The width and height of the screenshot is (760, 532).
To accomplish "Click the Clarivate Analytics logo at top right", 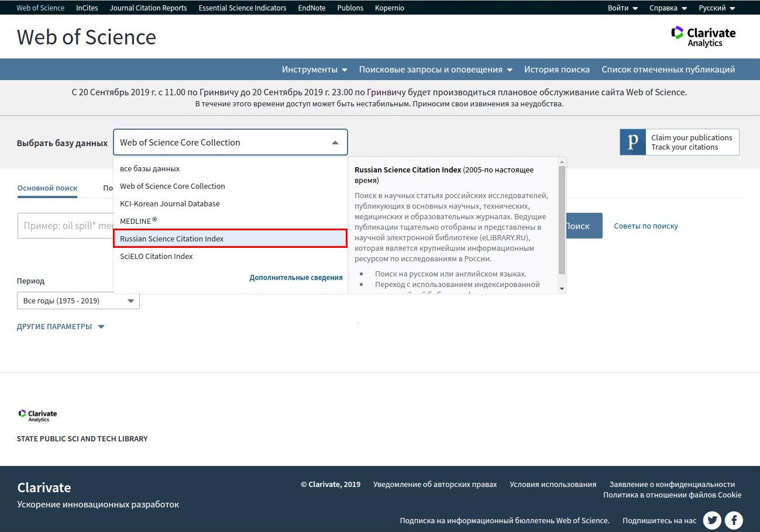I will (x=703, y=36).
